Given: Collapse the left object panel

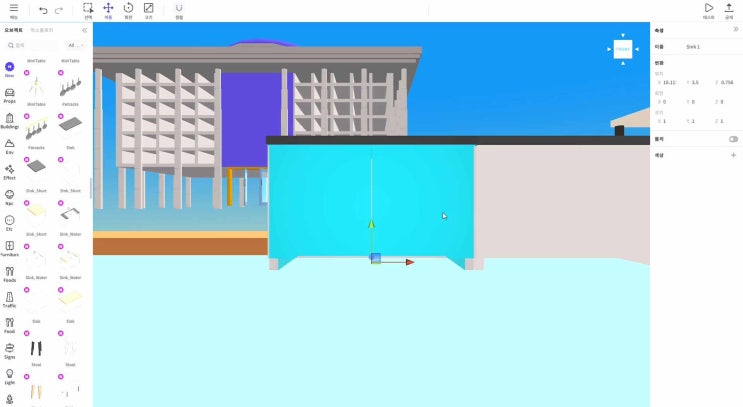Looking at the screenshot, I should click(84, 30).
